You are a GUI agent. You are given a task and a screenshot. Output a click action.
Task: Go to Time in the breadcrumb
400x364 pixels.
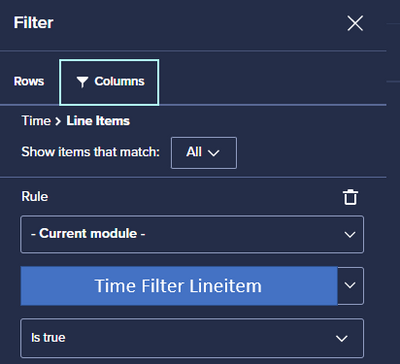[x=36, y=121]
